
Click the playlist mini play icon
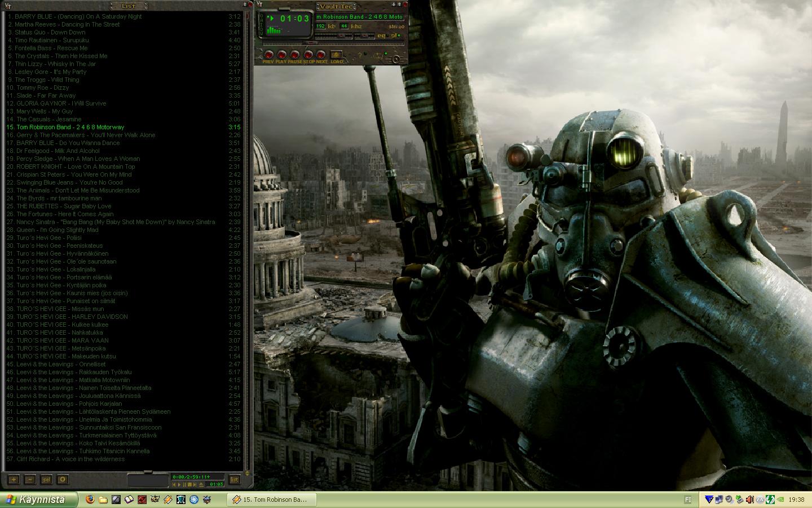pyautogui.click(x=179, y=485)
